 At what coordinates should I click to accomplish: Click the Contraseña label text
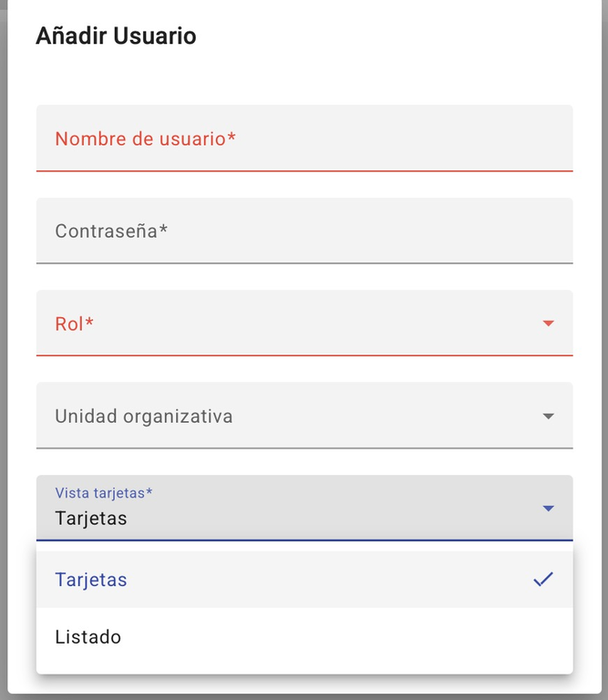(111, 231)
